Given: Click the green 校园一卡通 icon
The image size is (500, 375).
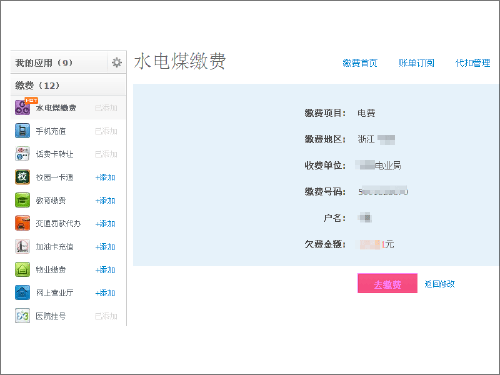Looking at the screenshot, I should click(22, 177).
